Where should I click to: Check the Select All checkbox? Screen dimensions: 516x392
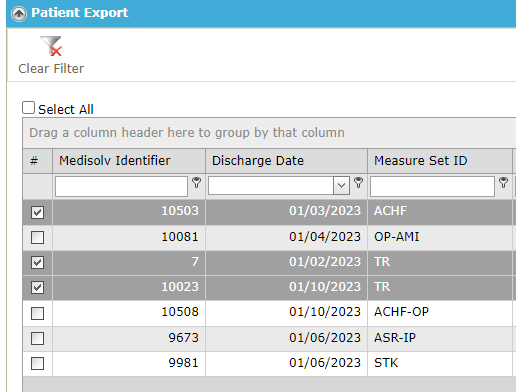click(x=28, y=108)
